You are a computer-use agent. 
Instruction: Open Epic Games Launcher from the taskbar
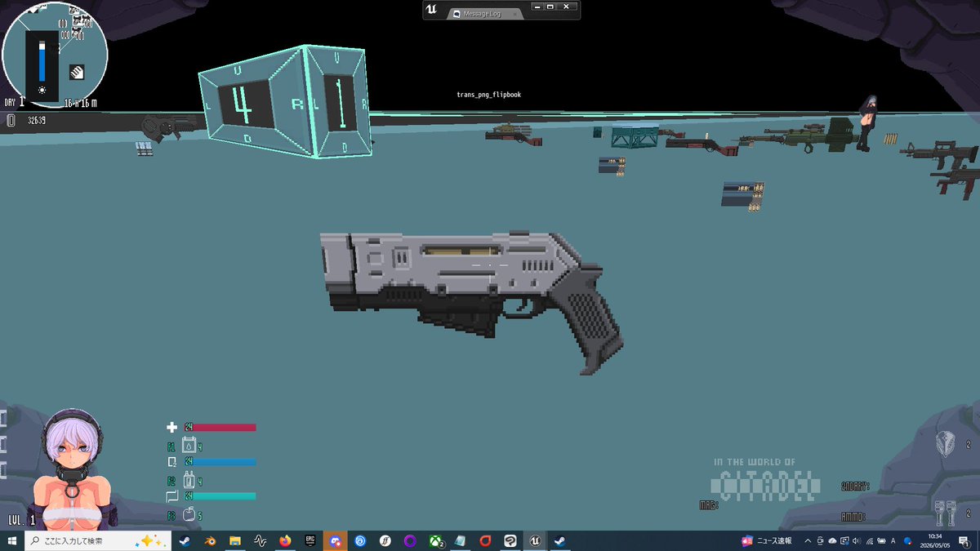click(310, 540)
